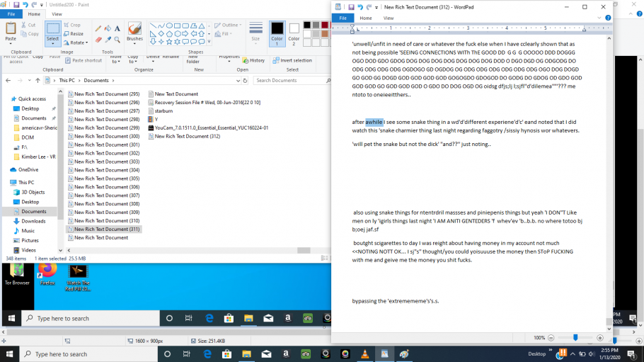The image size is (644, 362).
Task: Choose the Eraser tool in Paint
Action: (98, 40)
